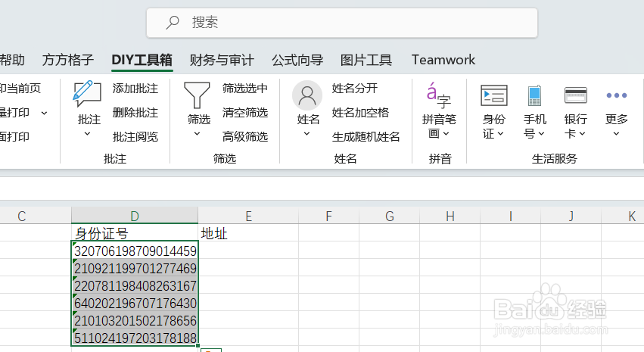The width and height of the screenshot is (644, 352).
Task: Switch to the 方方格子 tab
Action: point(68,60)
